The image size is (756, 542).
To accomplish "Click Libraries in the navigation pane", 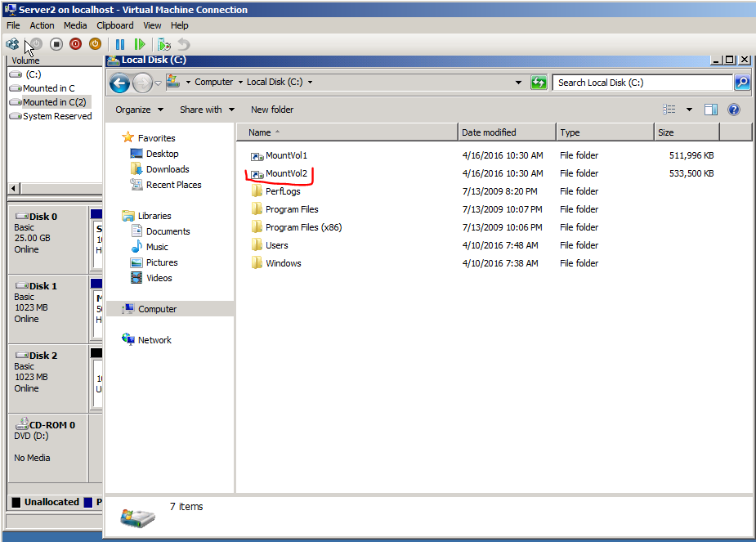I will 154,216.
